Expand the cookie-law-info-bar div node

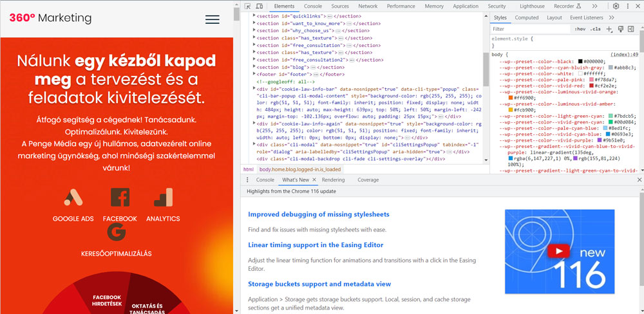(x=254, y=89)
